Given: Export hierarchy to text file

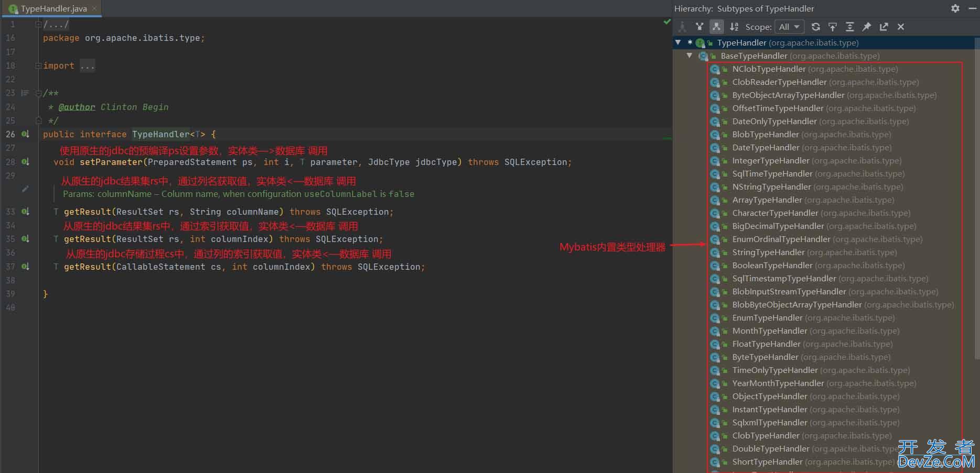Looking at the screenshot, I should (884, 27).
